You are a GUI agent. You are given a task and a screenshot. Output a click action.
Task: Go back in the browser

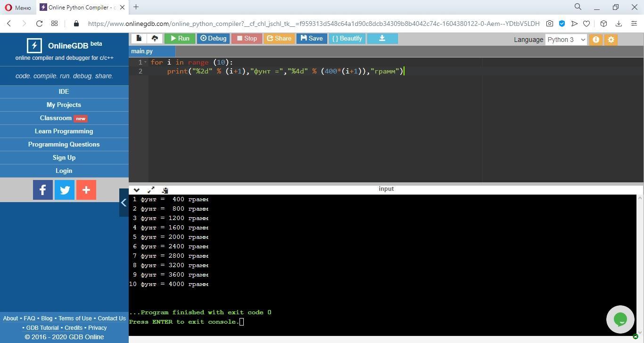(9, 24)
